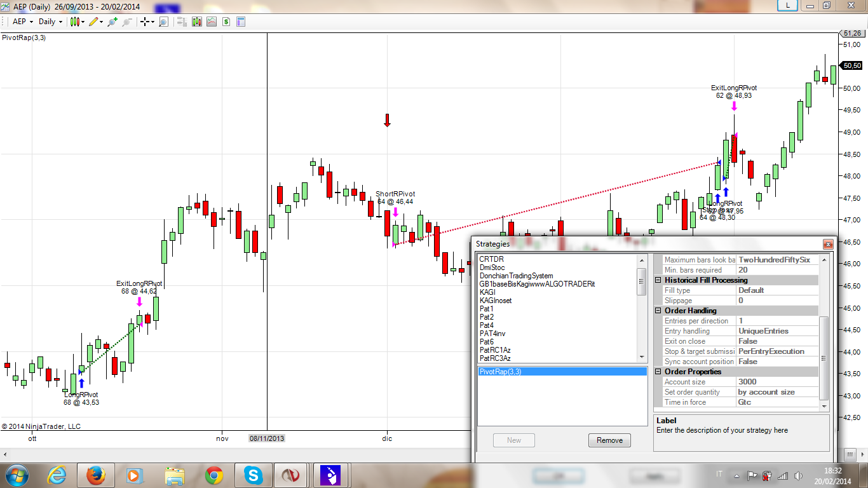The height and width of the screenshot is (488, 868).
Task: Open the indicators line-chart icon
Action: click(x=212, y=22)
